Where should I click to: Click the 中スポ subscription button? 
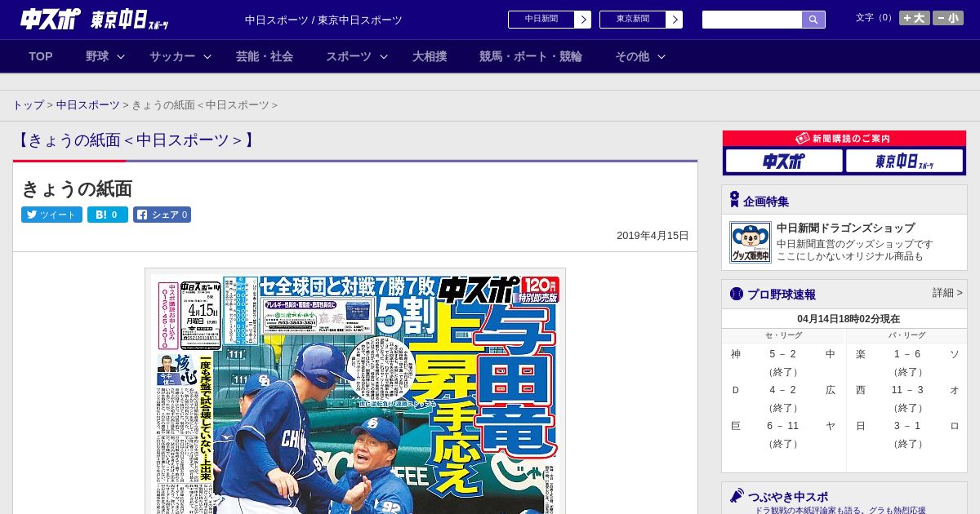click(784, 161)
